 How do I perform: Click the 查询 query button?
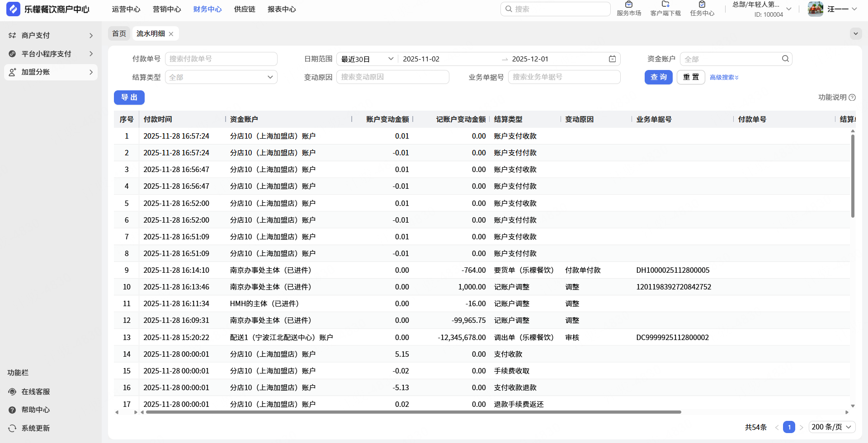658,77
